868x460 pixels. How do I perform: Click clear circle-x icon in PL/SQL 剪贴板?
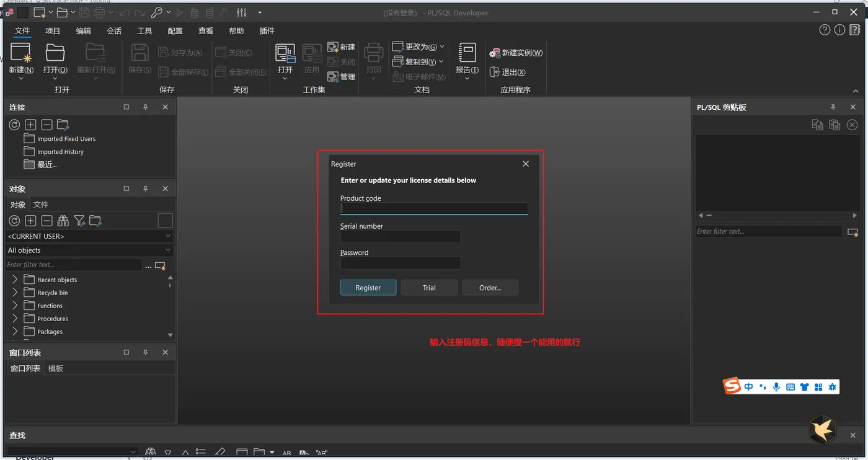pyautogui.click(x=852, y=125)
